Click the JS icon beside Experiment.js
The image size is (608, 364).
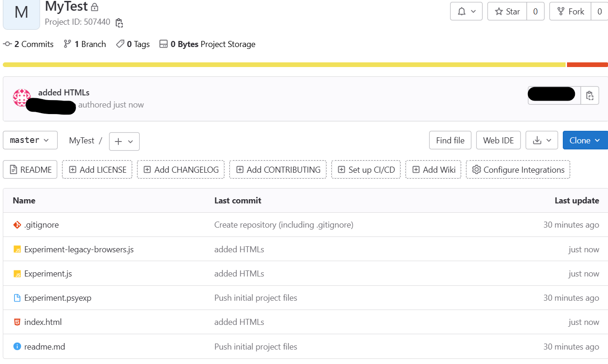coord(17,274)
